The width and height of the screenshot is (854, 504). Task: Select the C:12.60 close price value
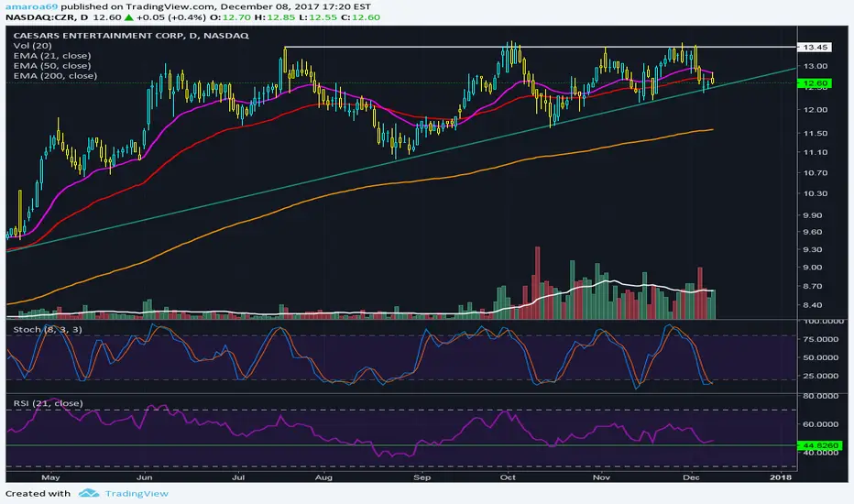tap(360, 17)
